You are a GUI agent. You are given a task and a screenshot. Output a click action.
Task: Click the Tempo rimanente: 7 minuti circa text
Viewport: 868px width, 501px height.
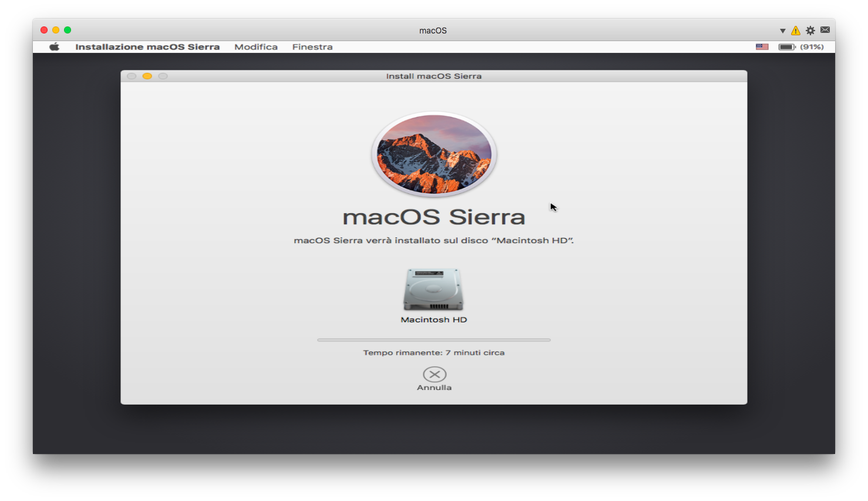(434, 352)
